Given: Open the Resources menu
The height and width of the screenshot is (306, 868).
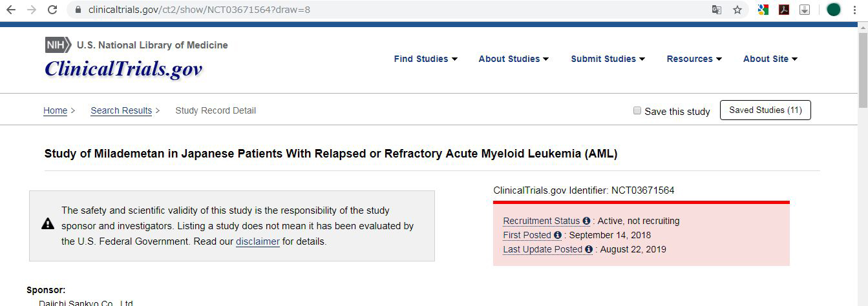Looking at the screenshot, I should pyautogui.click(x=693, y=59).
